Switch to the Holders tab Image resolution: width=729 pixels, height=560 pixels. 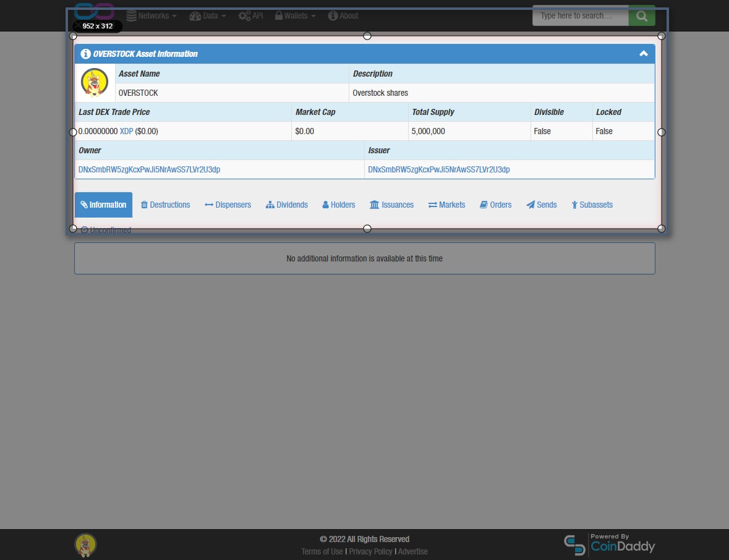[x=339, y=205]
